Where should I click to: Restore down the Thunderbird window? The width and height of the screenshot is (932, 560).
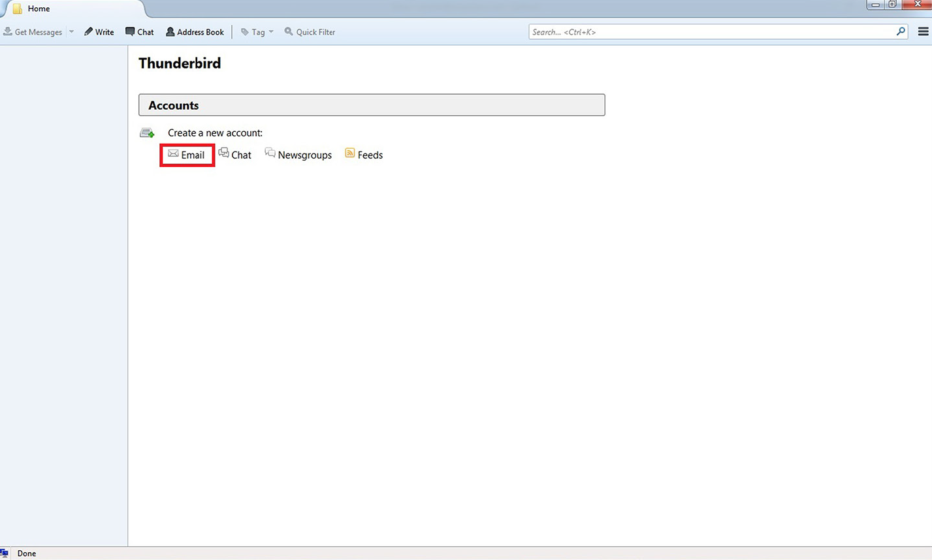click(x=892, y=4)
